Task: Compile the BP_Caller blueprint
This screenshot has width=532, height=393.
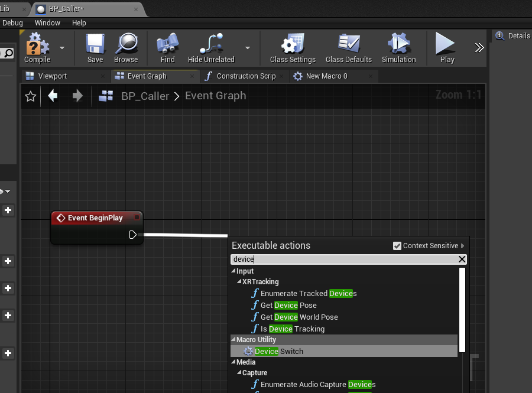Action: [37, 48]
